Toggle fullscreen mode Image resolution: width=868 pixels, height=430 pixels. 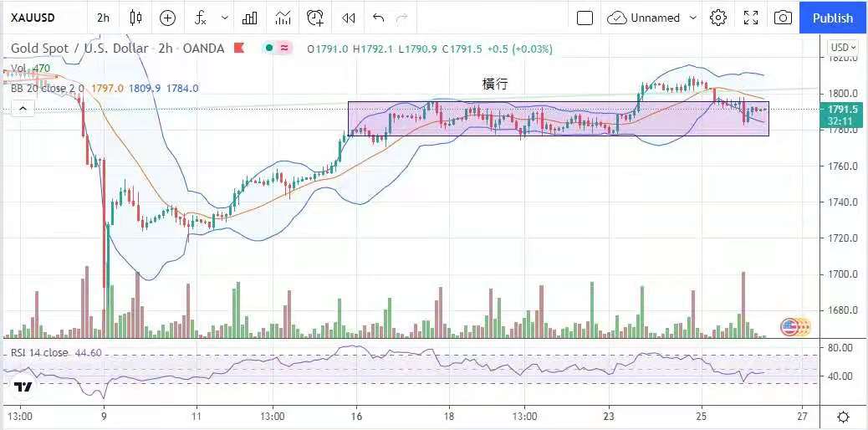751,18
